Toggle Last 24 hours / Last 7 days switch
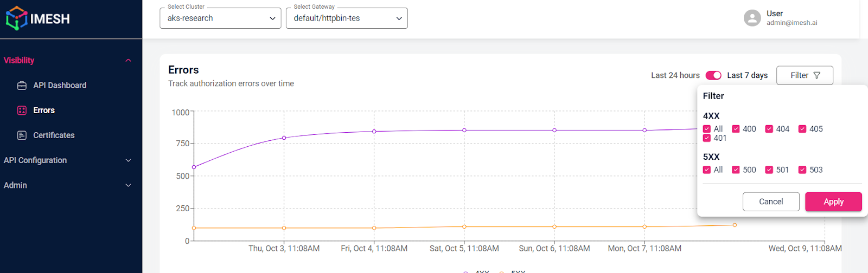Viewport: 868px width, 273px height. pos(713,75)
